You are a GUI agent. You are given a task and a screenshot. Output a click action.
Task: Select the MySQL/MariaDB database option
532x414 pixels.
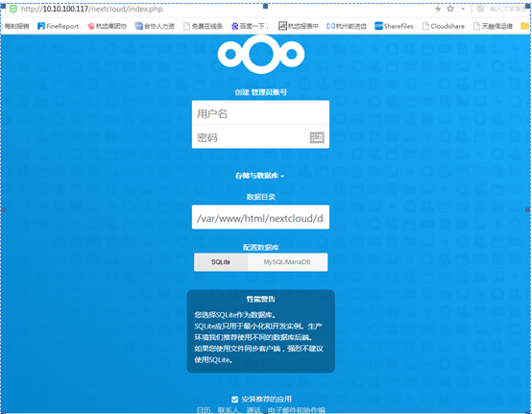pyautogui.click(x=287, y=262)
